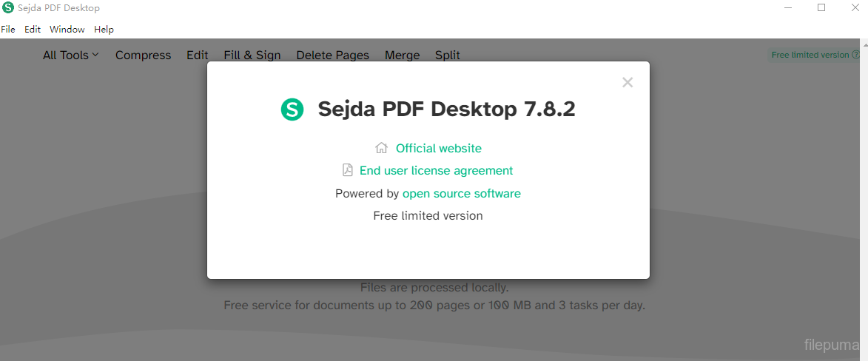
Task: Select the Fill & Sign tool
Action: pyautogui.click(x=252, y=55)
